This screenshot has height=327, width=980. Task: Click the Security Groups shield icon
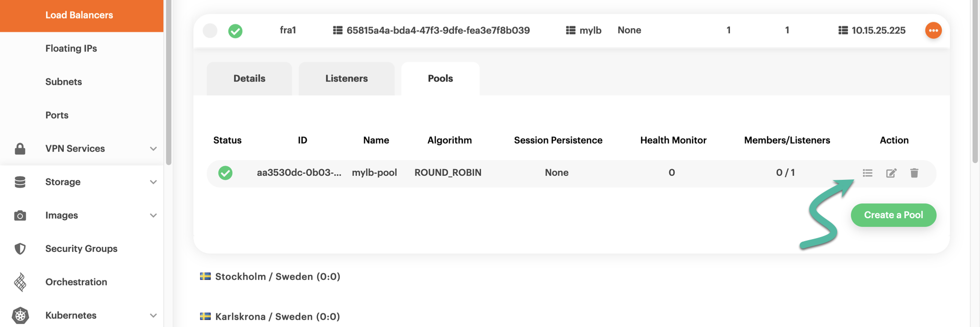click(20, 249)
